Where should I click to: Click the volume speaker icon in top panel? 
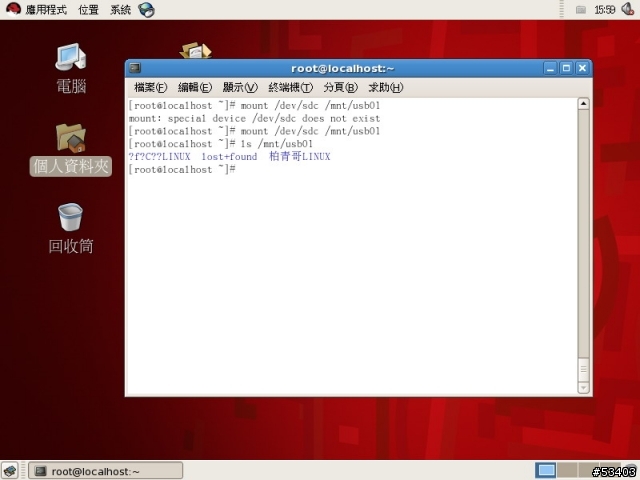click(x=628, y=9)
